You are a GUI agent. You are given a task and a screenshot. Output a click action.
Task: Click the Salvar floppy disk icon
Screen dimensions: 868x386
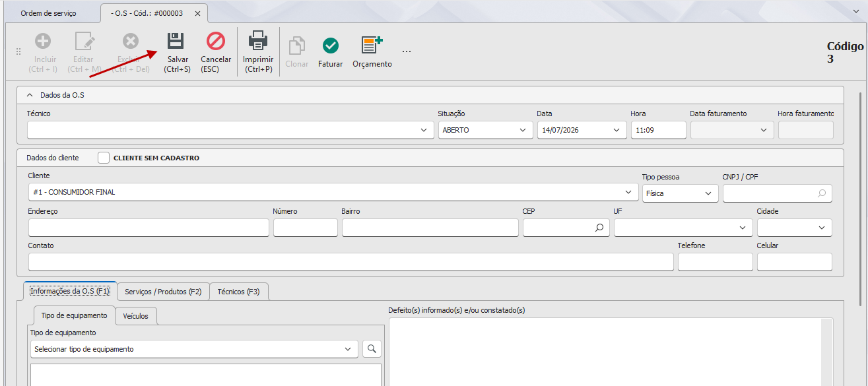click(175, 42)
